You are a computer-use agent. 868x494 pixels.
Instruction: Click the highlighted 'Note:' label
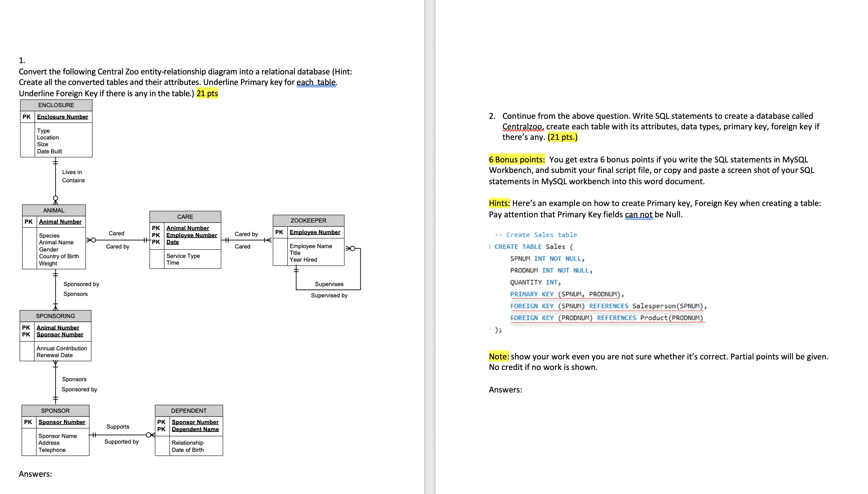pyautogui.click(x=499, y=356)
